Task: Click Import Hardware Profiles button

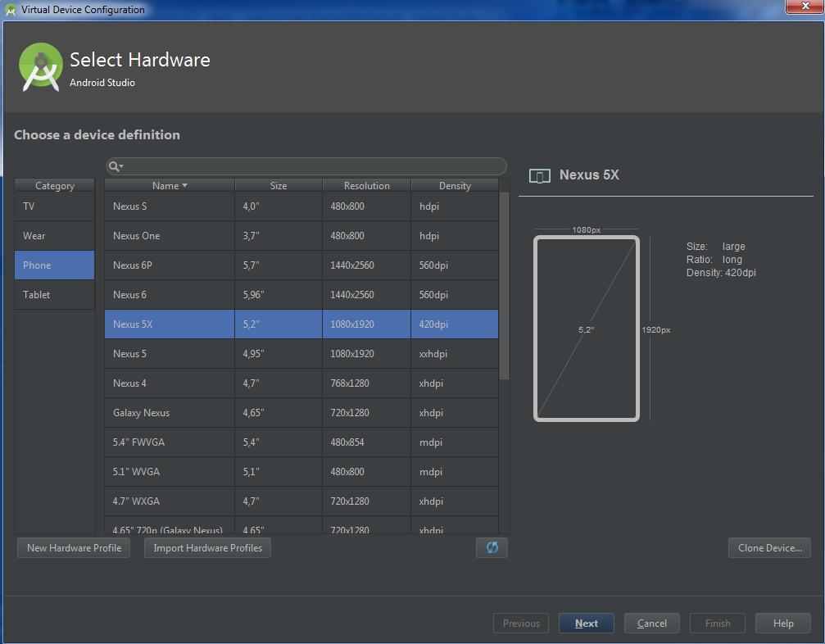Action: tap(208, 547)
